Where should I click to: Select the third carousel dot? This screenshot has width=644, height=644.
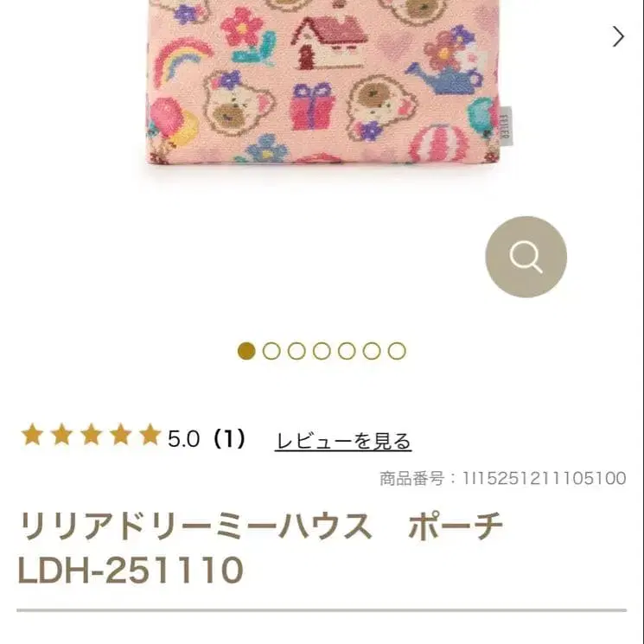coord(296,351)
